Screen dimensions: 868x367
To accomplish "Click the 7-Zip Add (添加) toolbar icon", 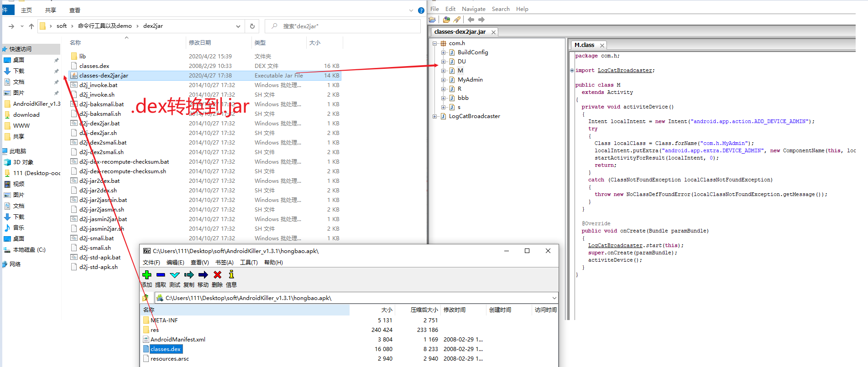I will tap(146, 274).
